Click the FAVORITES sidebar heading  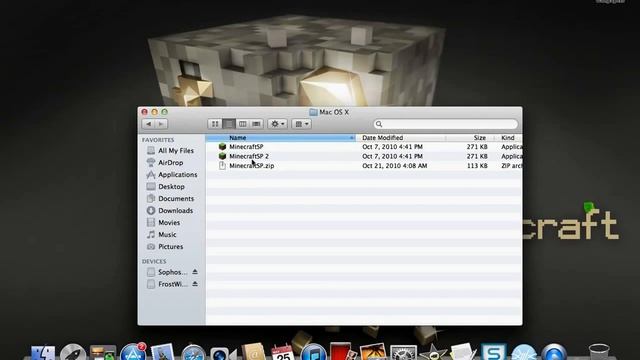158,140
